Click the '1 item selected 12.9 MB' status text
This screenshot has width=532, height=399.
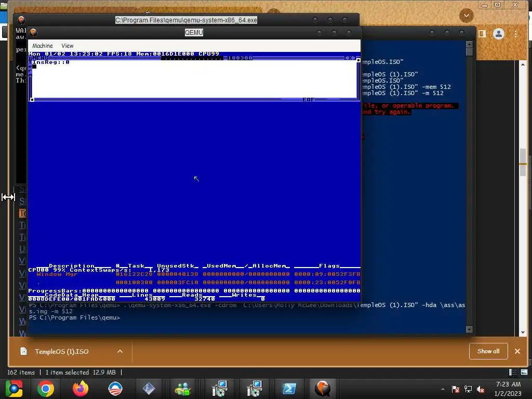pos(81,372)
